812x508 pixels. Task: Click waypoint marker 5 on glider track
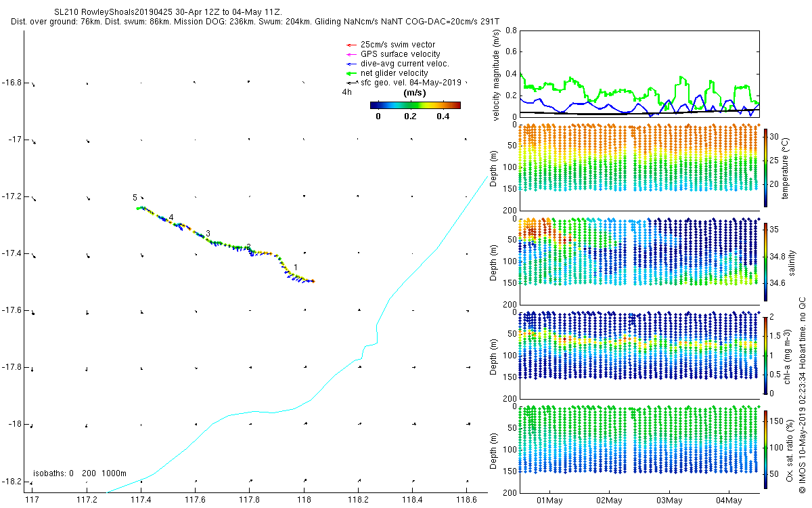tap(135, 197)
